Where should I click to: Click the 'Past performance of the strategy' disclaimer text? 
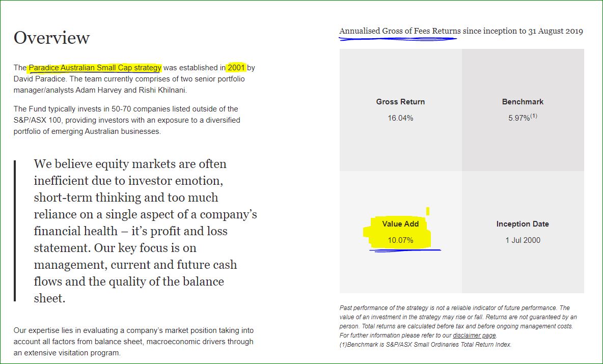tap(458, 321)
